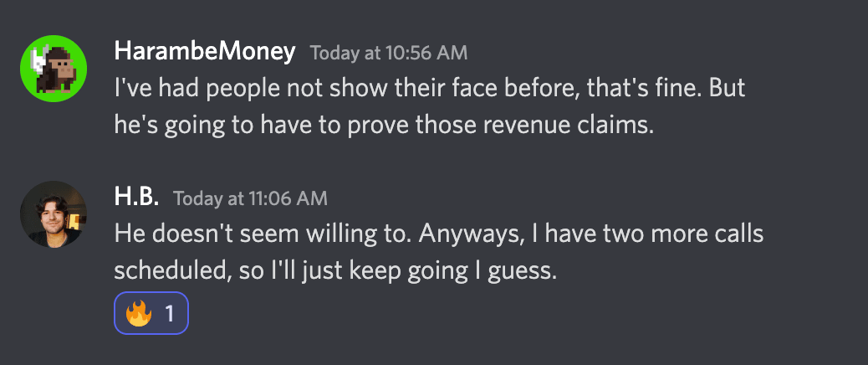868x365 pixels.
Task: Click the blue outlined border of the reaction pill
Action: (x=151, y=293)
